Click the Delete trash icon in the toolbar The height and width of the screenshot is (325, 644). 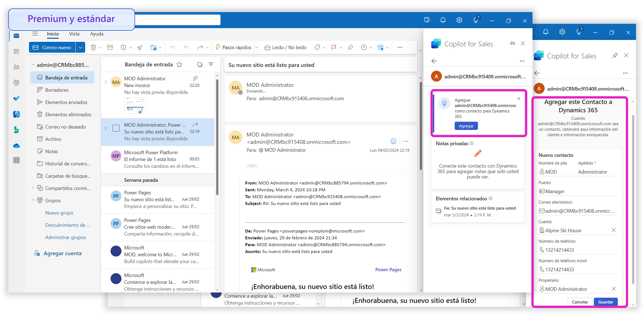click(x=93, y=47)
